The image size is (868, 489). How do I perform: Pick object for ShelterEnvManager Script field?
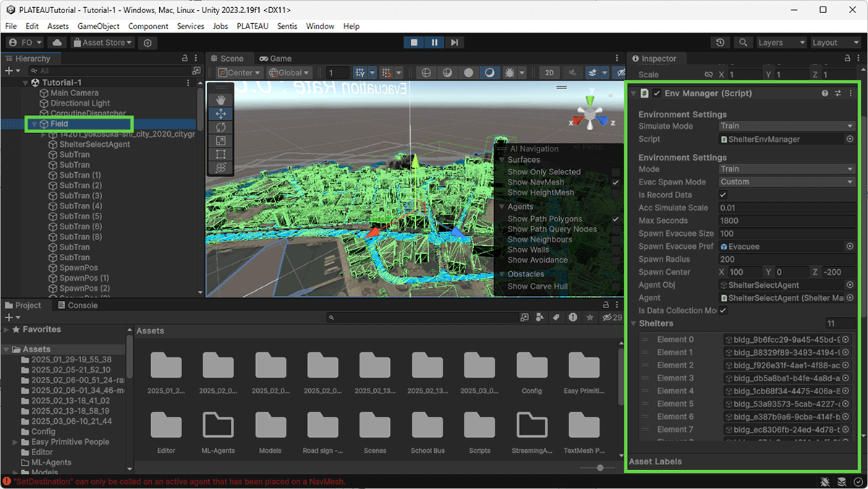pos(850,139)
